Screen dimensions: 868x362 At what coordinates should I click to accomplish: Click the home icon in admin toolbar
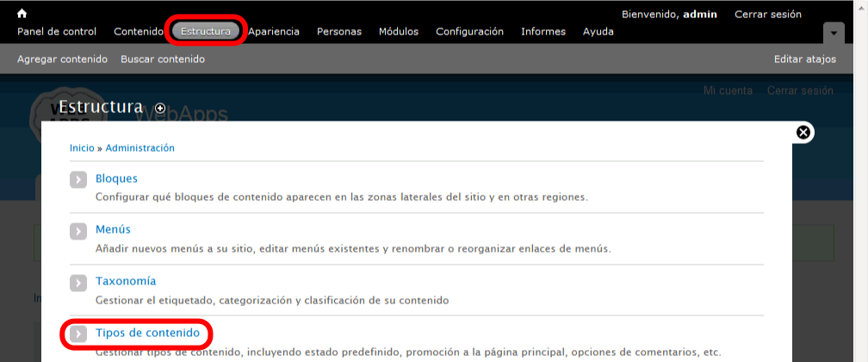22,14
